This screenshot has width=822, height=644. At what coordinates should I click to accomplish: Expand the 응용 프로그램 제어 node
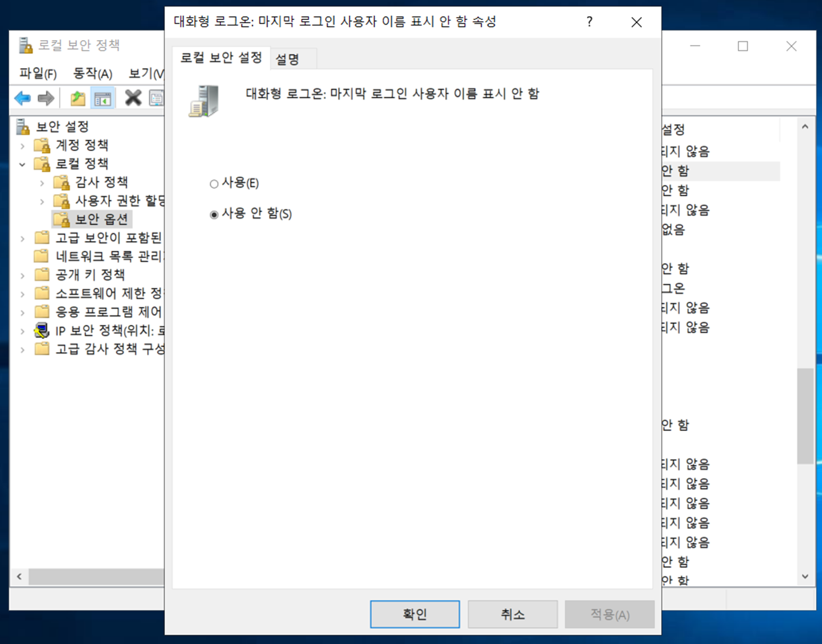click(22, 313)
